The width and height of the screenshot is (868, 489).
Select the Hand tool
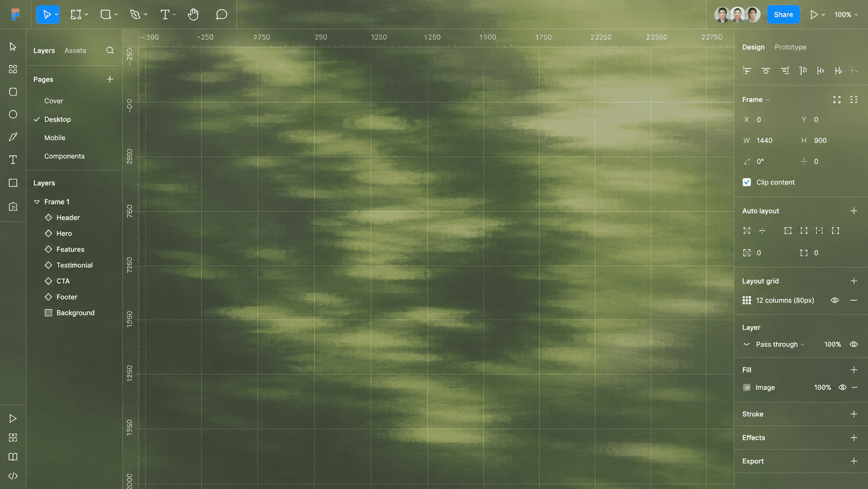[193, 15]
